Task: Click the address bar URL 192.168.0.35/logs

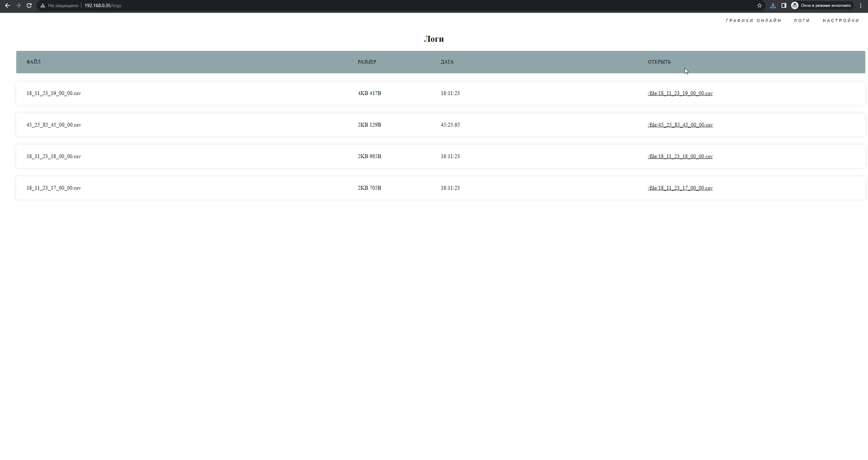Action: tap(103, 6)
